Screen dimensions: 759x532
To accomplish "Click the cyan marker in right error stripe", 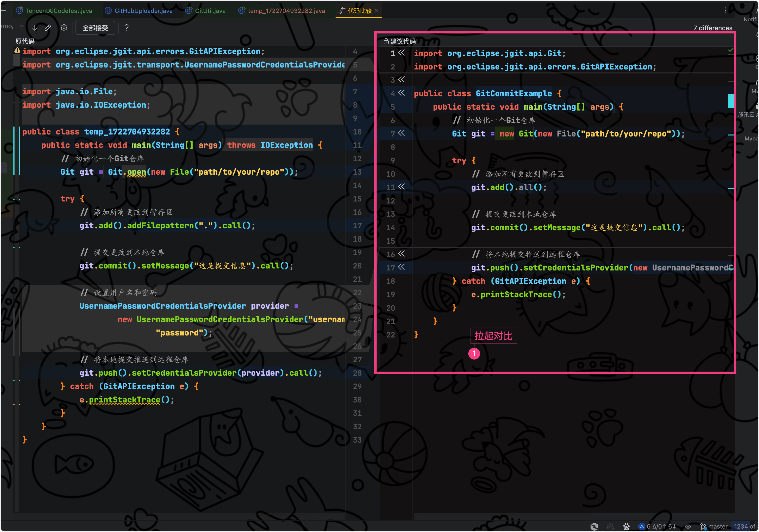I will coord(730,101).
